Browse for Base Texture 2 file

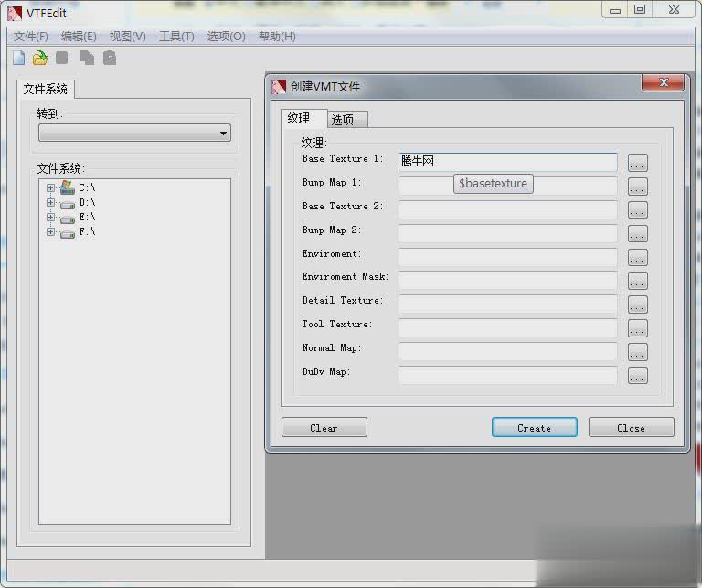[x=637, y=210]
